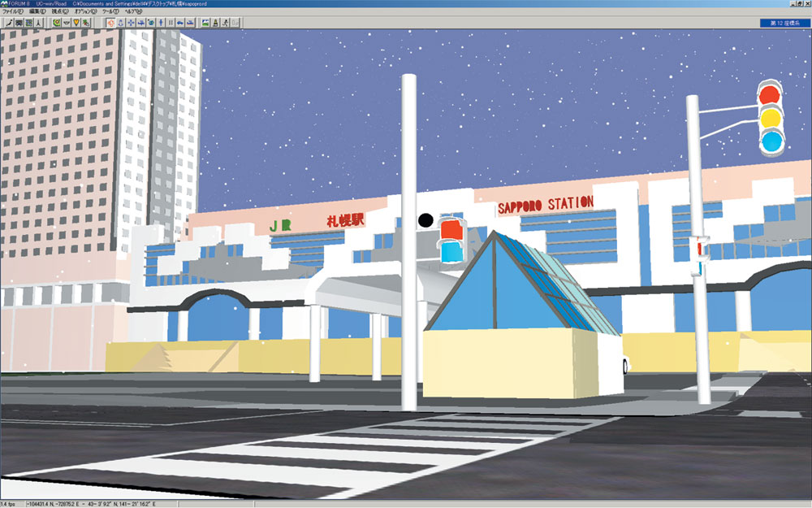Click the green JR logo on the station
812x508 pixels.
pyautogui.click(x=280, y=225)
